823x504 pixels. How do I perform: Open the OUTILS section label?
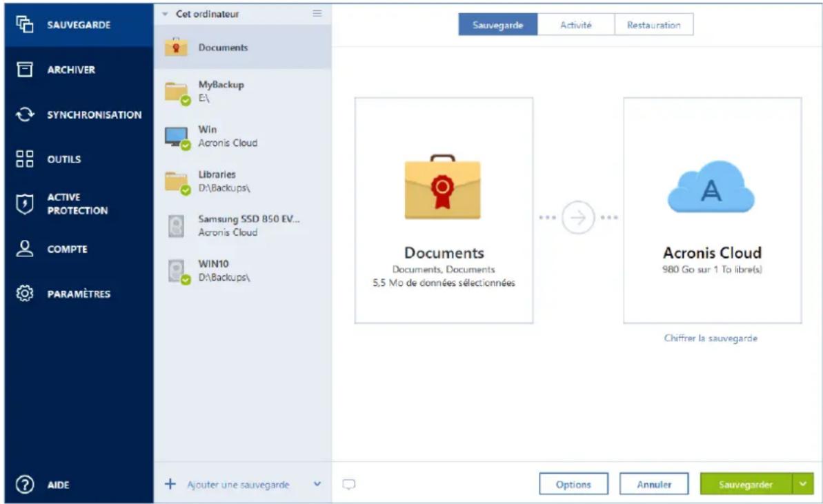click(64, 159)
